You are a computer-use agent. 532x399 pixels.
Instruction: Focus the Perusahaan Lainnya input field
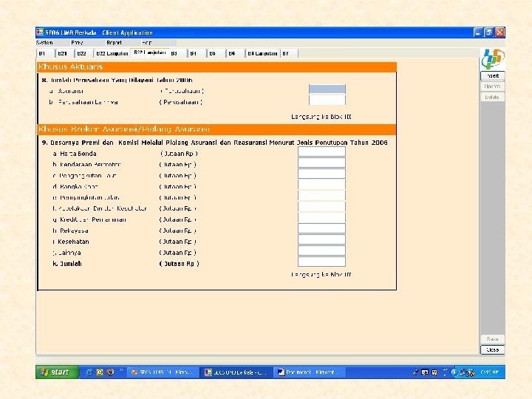click(327, 100)
